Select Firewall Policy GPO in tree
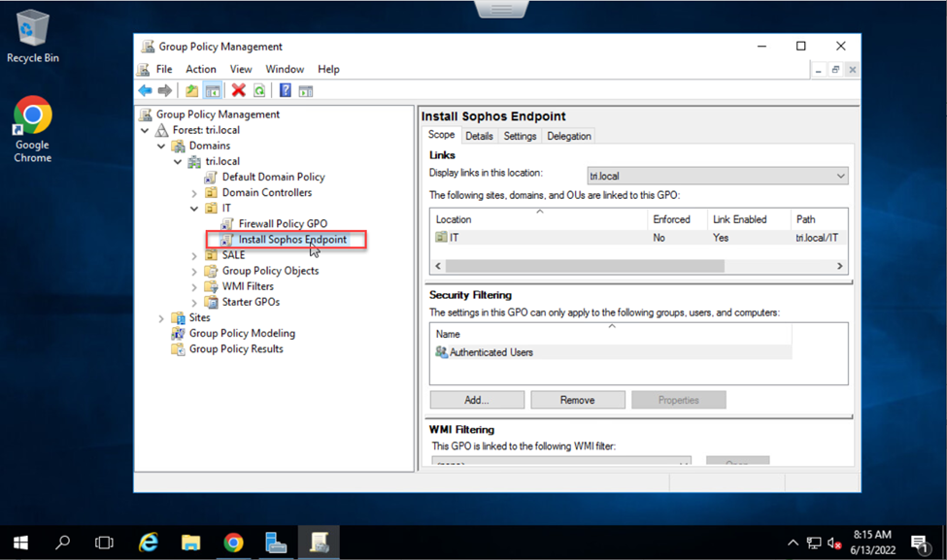Image resolution: width=947 pixels, height=560 pixels. click(x=283, y=224)
